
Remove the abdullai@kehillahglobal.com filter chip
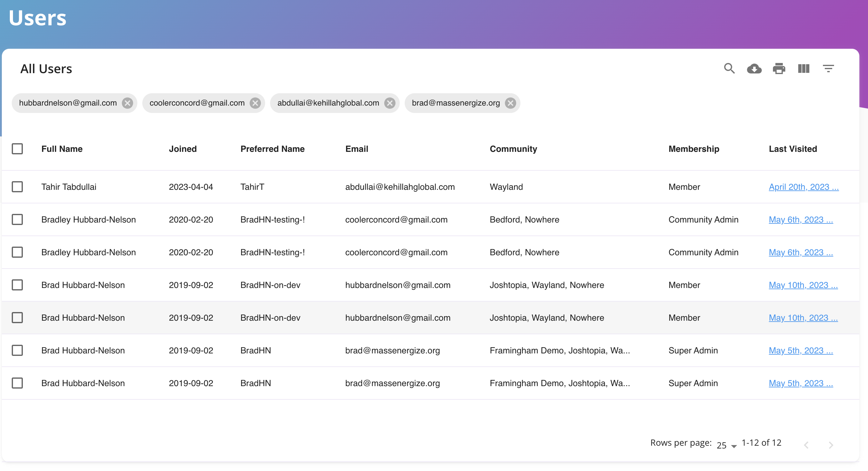point(390,103)
